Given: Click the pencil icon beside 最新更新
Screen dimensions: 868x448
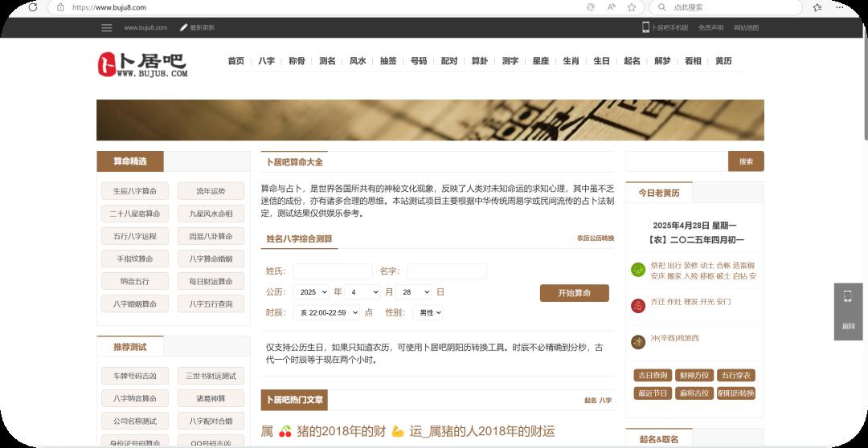Looking at the screenshot, I should click(184, 27).
